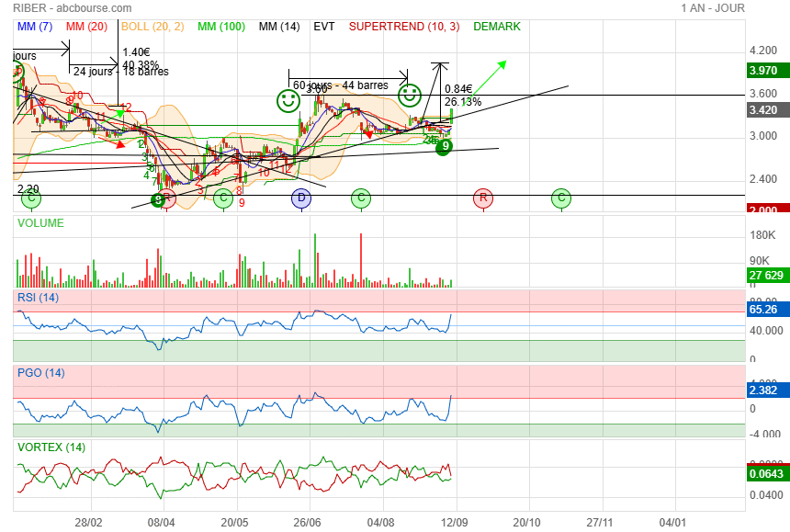Click the 26/06 date on time axis

pyautogui.click(x=309, y=522)
